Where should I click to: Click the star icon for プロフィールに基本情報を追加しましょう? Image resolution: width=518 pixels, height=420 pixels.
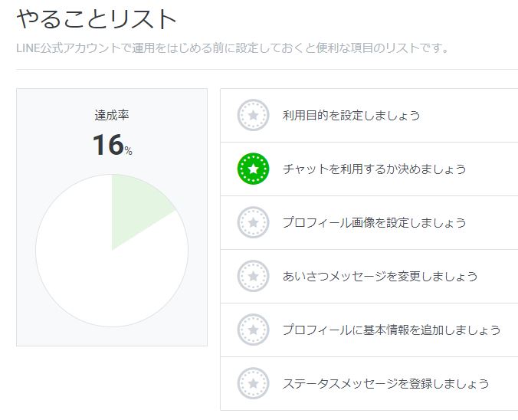253,330
